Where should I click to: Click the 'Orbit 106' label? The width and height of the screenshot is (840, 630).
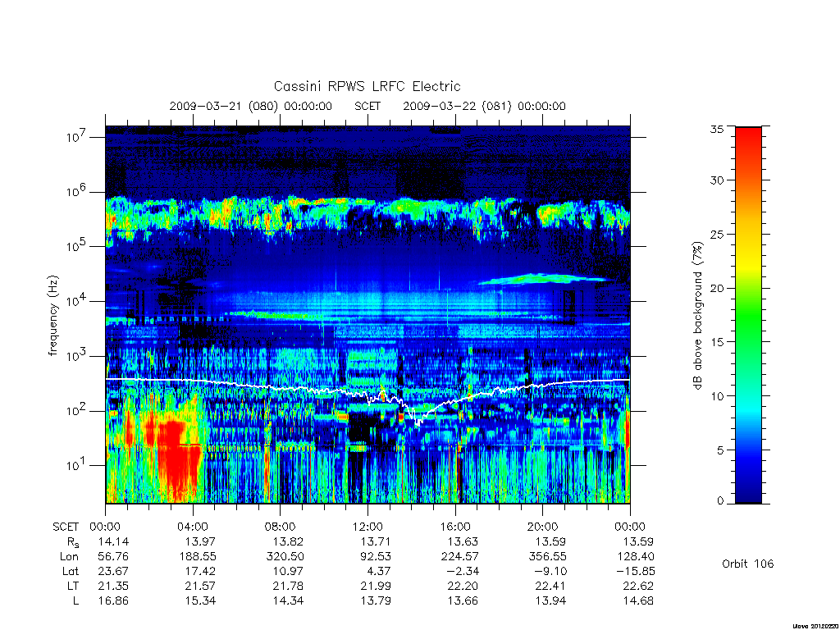pyautogui.click(x=748, y=564)
